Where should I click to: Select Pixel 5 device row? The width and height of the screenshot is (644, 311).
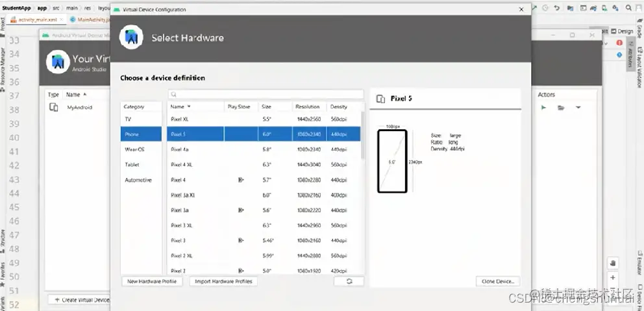(x=264, y=134)
